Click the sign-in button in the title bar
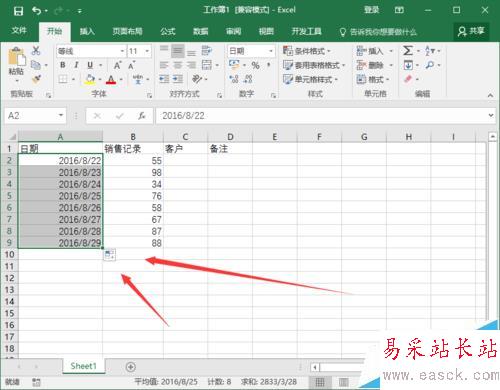Image resolution: width=500 pixels, height=390 pixels. tap(371, 10)
